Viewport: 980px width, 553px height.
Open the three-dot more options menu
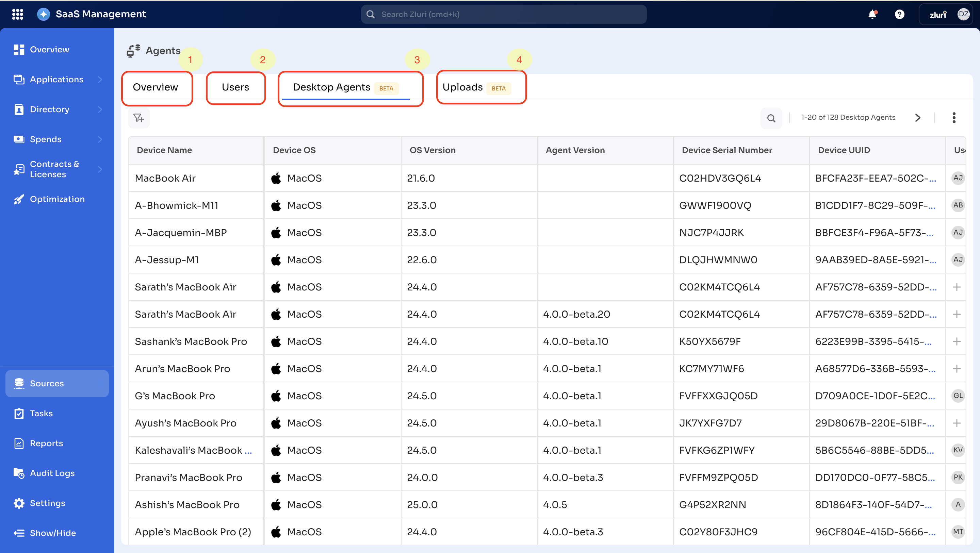coord(954,118)
